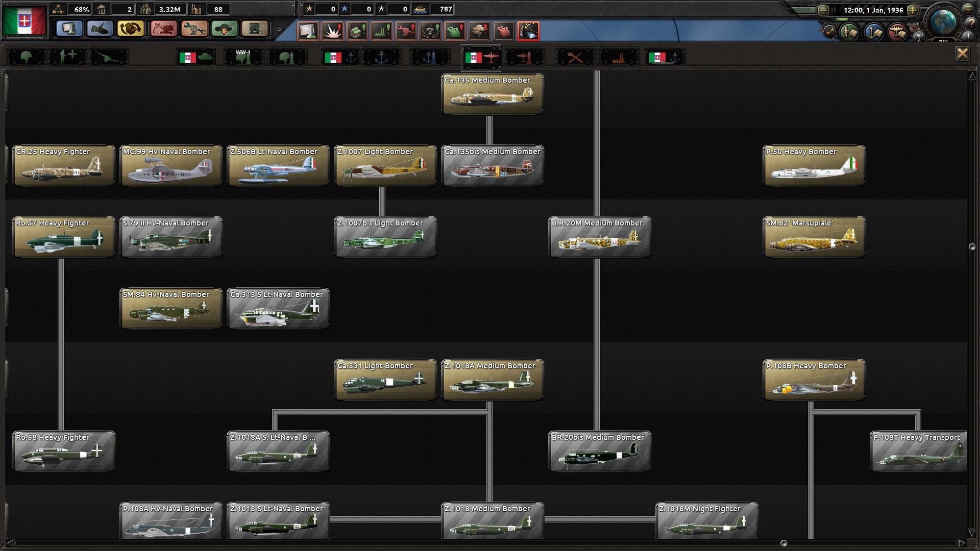Switch to the Industry factory research tab
The width and height of the screenshot is (980, 551).
pyautogui.click(x=618, y=57)
